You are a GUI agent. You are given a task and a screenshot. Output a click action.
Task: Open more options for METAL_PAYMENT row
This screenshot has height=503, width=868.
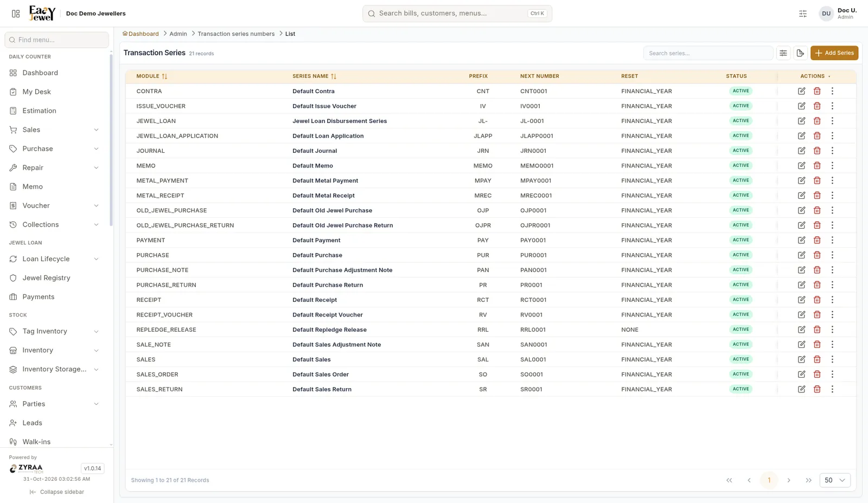click(x=832, y=180)
